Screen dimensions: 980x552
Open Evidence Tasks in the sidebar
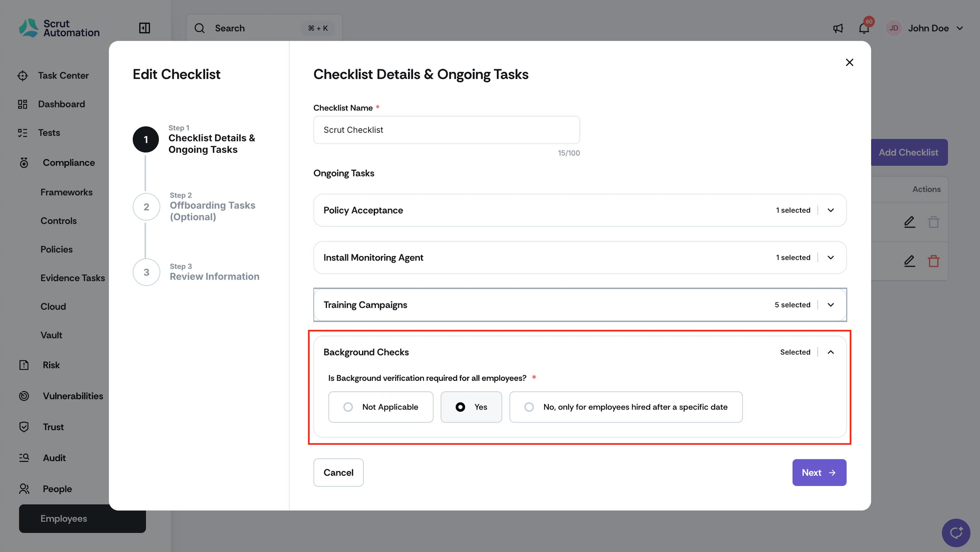pos(73,278)
